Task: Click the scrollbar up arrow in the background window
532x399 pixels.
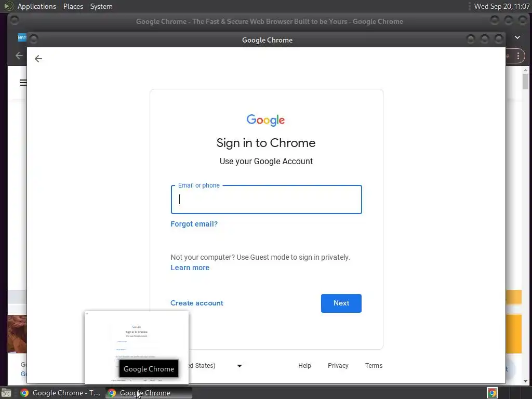Action: 525,70
